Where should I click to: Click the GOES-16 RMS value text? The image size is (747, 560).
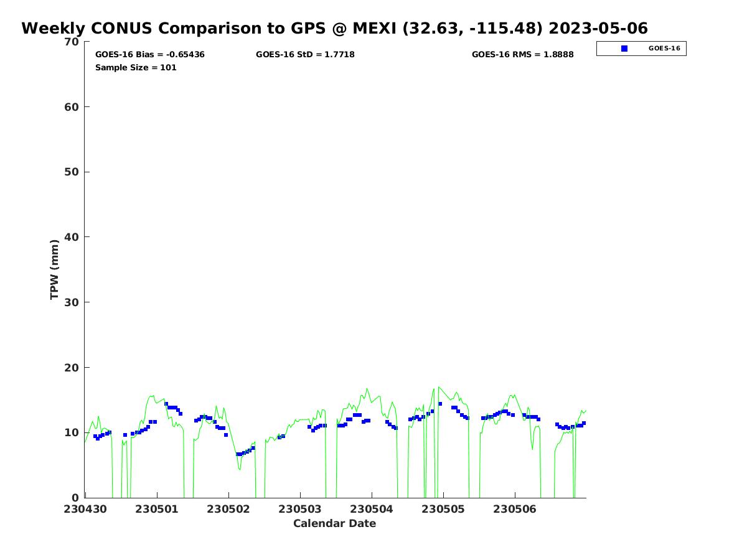click(522, 55)
